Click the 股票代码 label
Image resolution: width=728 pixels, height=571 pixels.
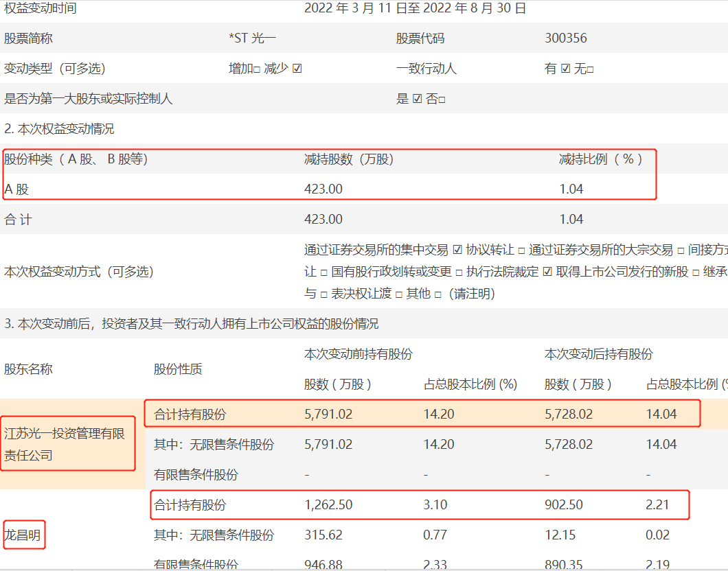tap(420, 38)
